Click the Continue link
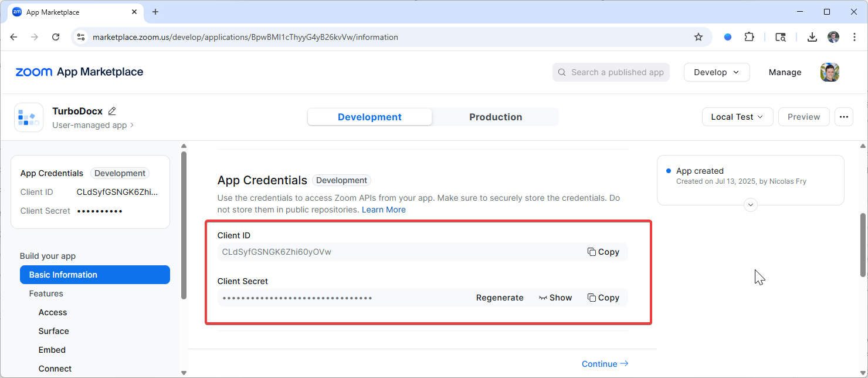Viewport: 868px width, 378px height. [605, 364]
